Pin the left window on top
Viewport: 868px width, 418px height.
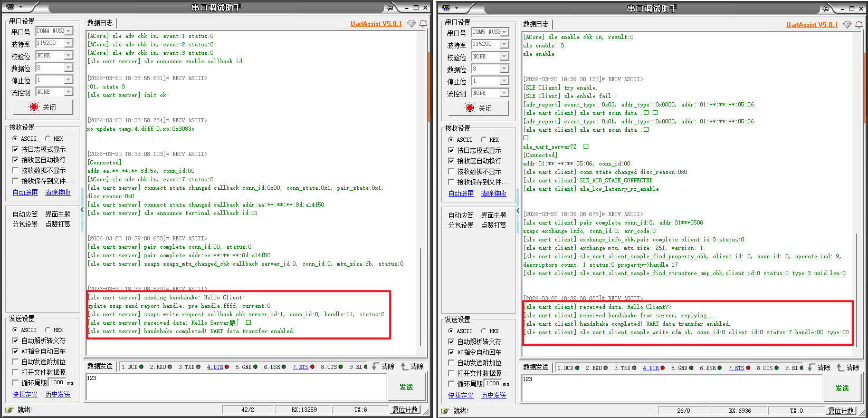pyautogui.click(x=390, y=7)
